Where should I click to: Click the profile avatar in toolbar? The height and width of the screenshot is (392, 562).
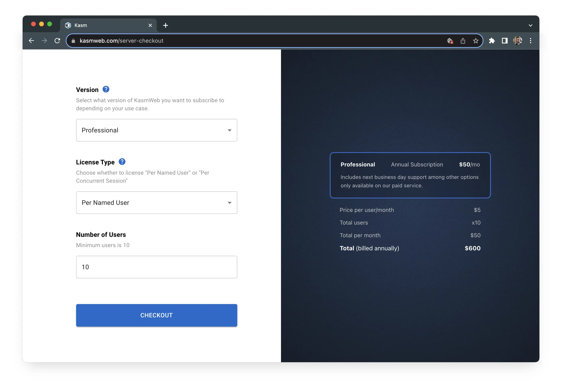click(x=517, y=41)
